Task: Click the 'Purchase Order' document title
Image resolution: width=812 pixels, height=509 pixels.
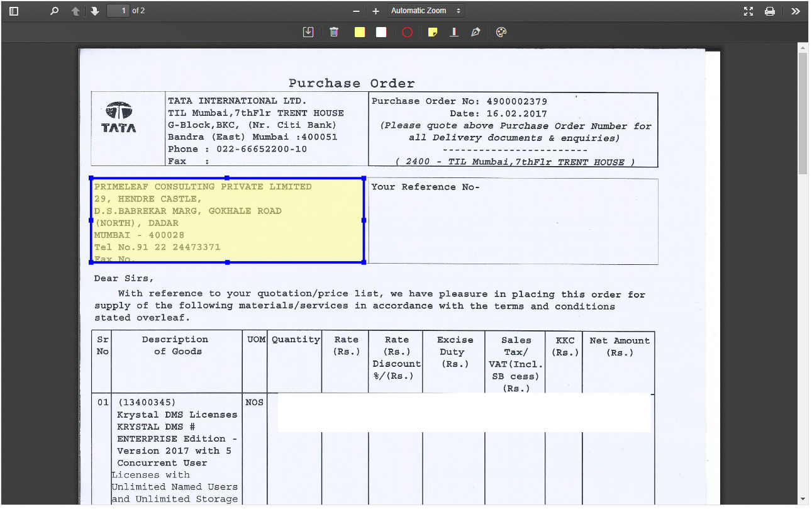Action: pyautogui.click(x=352, y=83)
